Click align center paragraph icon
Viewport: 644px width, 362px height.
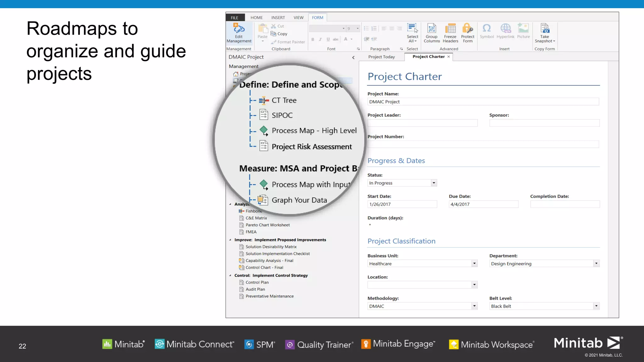(392, 28)
